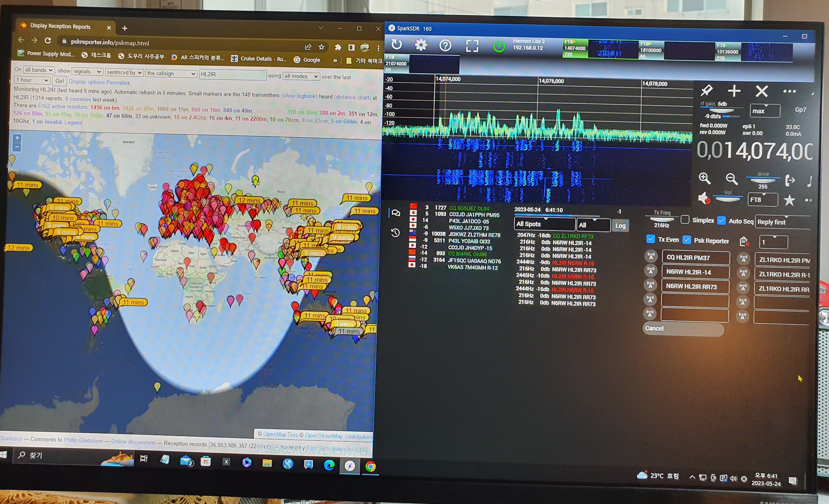Open the spot history clock icon
Screen dimensions: 829x504
pyautogui.click(x=395, y=233)
